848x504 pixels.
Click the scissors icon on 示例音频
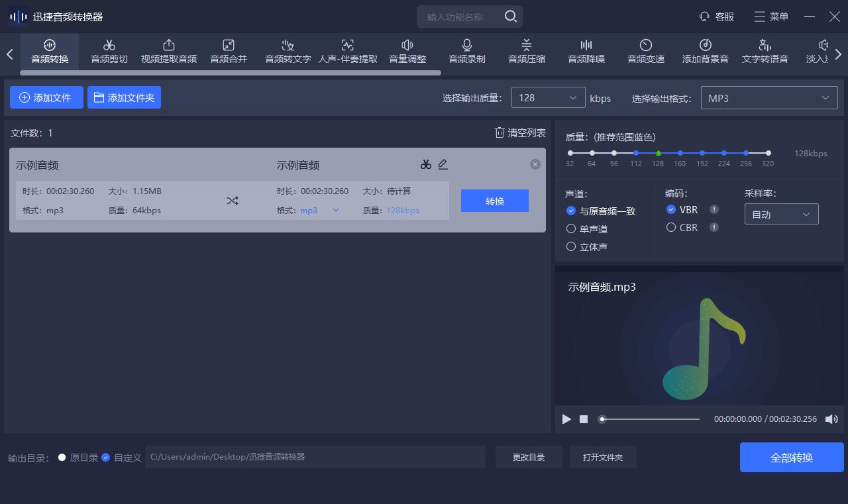426,164
